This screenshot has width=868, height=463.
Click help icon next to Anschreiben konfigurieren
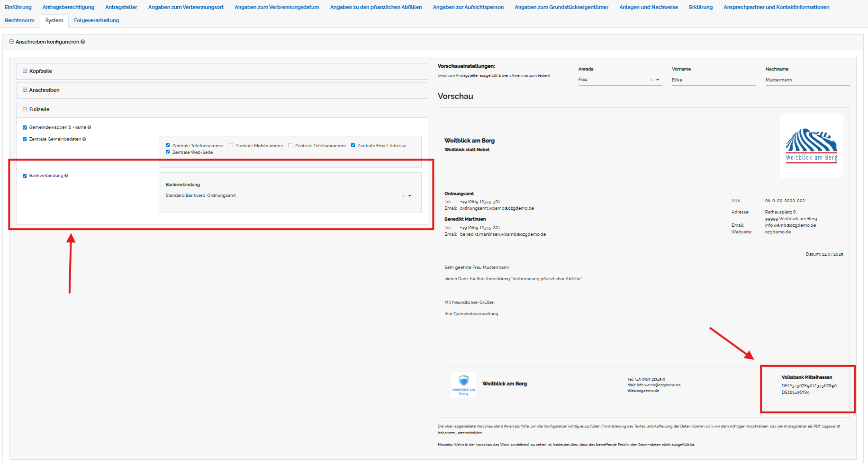pyautogui.click(x=83, y=42)
